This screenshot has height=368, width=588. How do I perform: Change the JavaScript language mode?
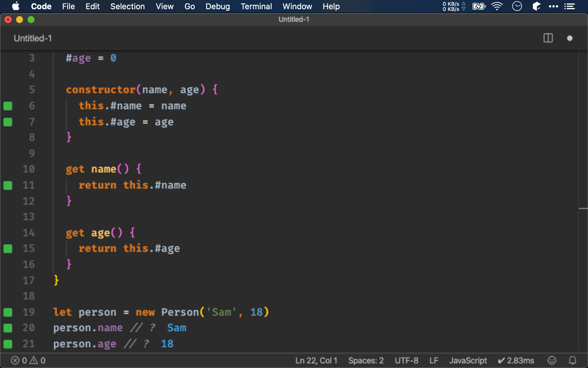468,360
